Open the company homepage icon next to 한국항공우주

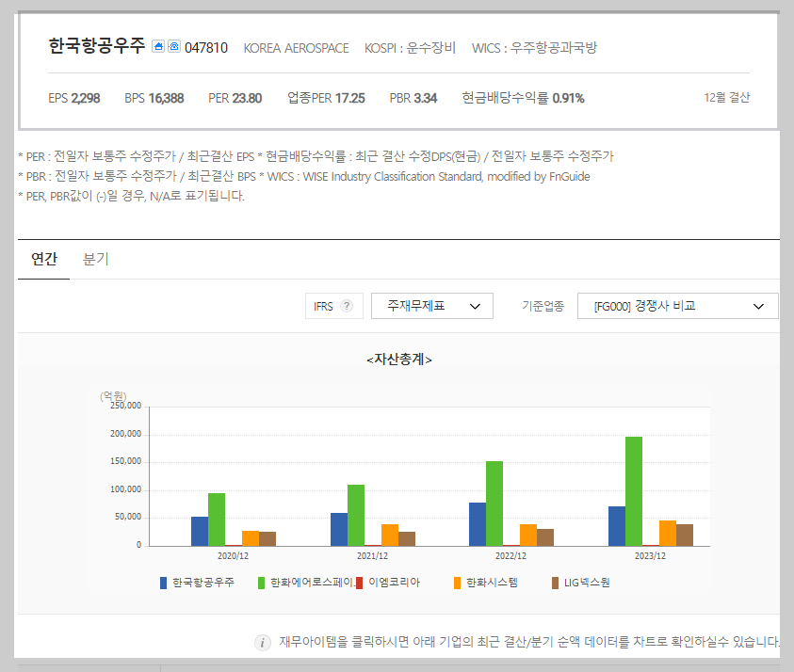pyautogui.click(x=158, y=46)
